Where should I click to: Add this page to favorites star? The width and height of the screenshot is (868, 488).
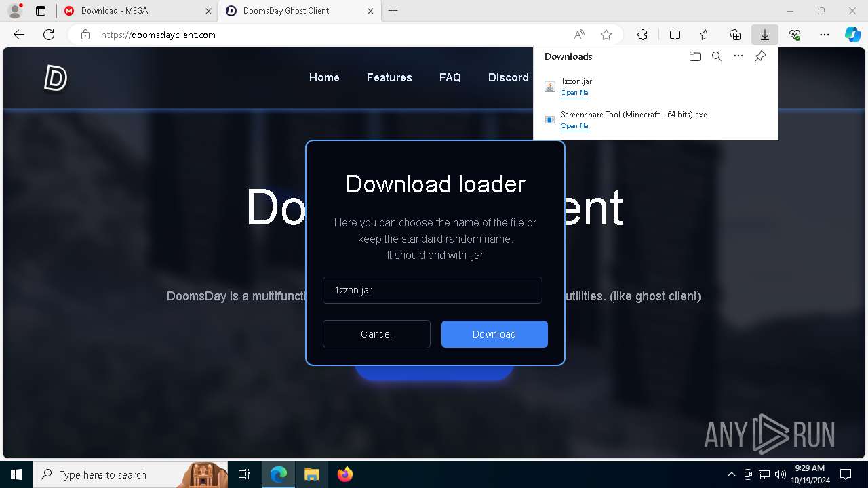click(606, 35)
